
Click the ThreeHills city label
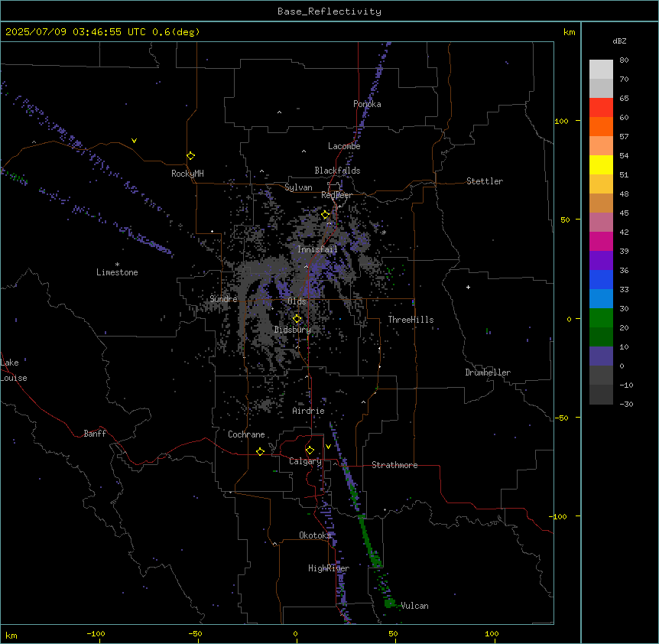[x=411, y=320]
